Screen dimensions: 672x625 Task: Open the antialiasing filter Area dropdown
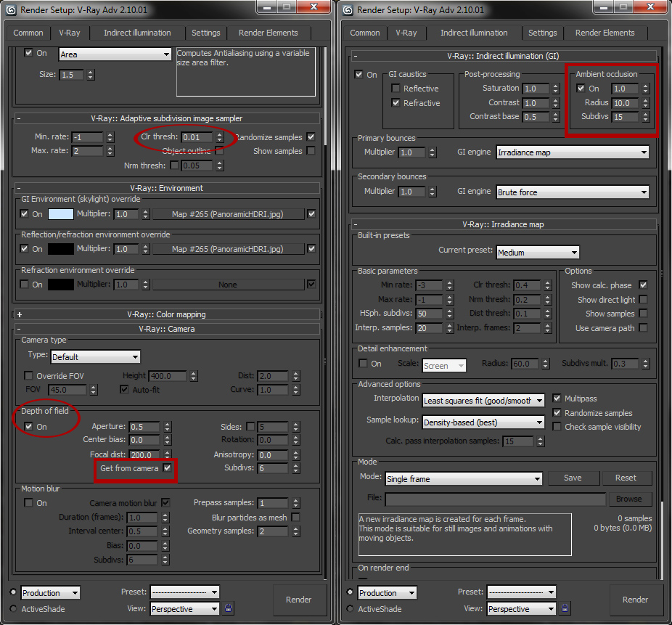(115, 54)
